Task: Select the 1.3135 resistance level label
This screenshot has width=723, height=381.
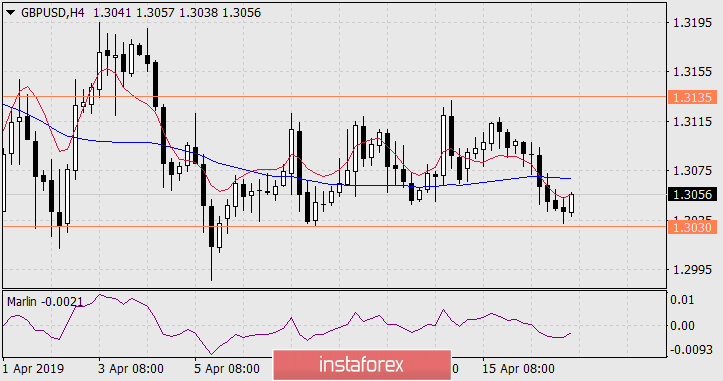Action: coord(693,97)
